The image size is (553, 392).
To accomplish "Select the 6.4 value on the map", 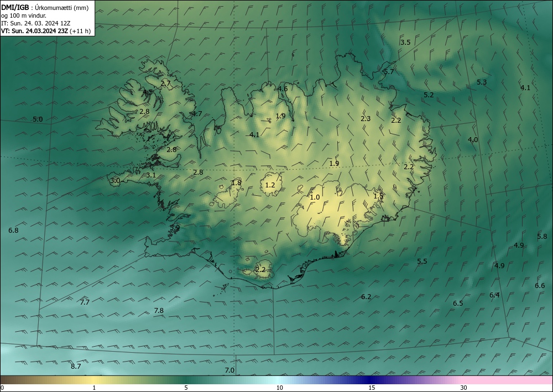I will pos(494,295).
